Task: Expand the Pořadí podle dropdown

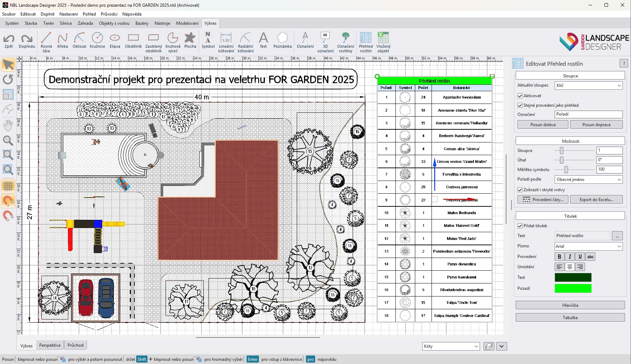Action: [x=589, y=180]
